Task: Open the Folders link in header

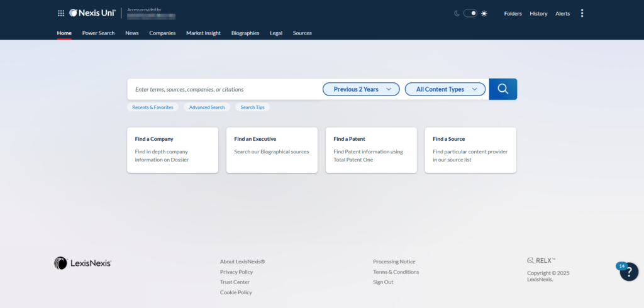Action: click(513, 13)
